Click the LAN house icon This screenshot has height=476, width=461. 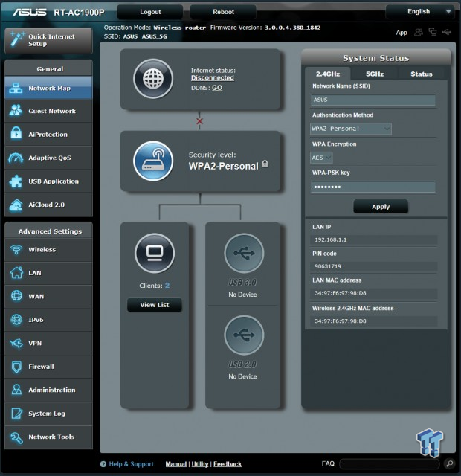pyautogui.click(x=16, y=273)
